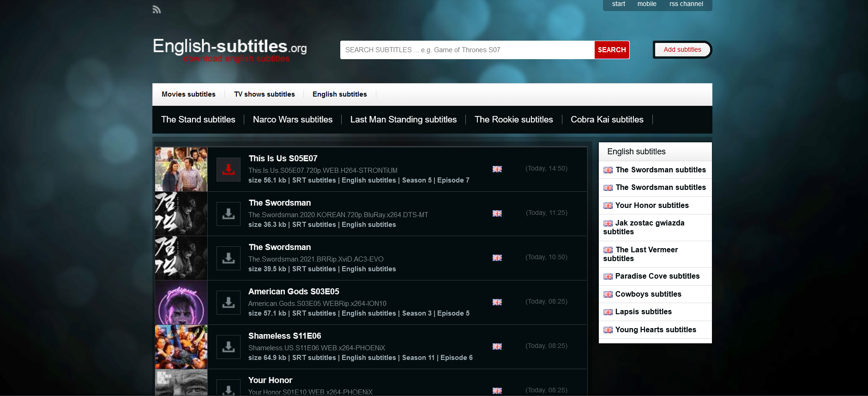Image resolution: width=868 pixels, height=396 pixels.
Task: Open TV shows subtitles menu item
Action: 264,94
